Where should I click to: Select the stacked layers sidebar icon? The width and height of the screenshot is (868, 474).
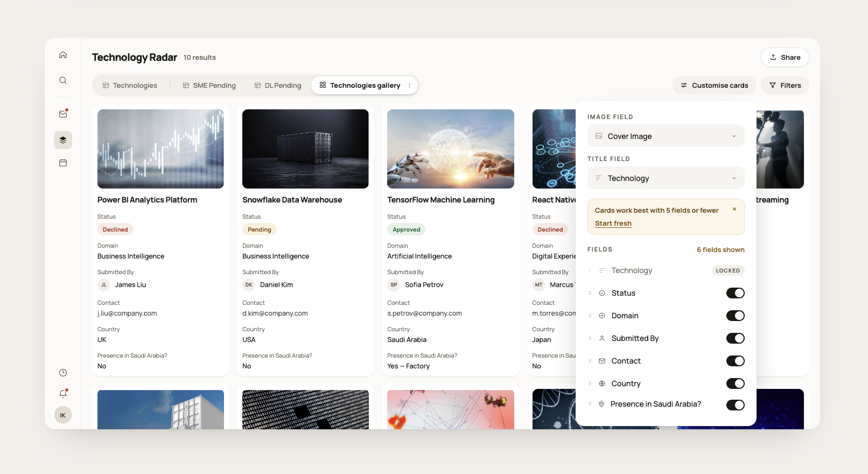pyautogui.click(x=63, y=140)
